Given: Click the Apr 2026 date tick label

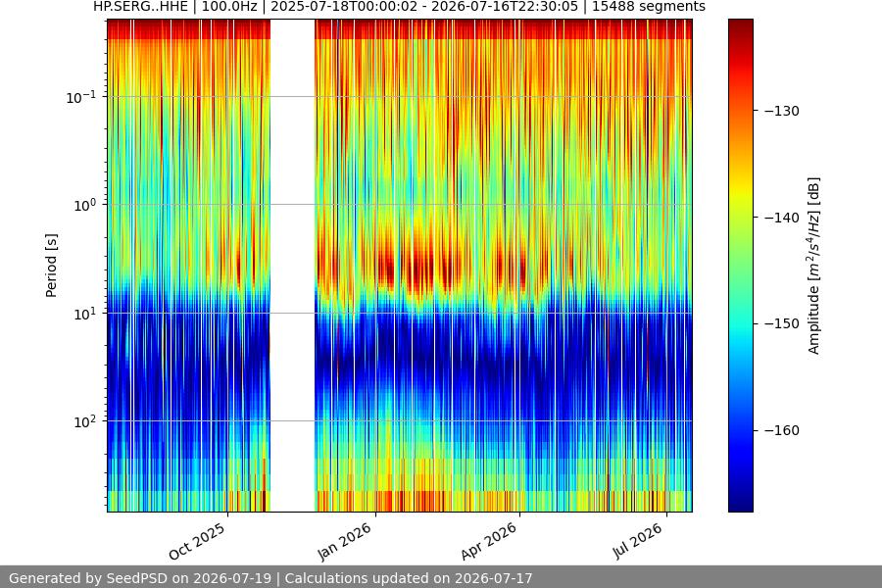Looking at the screenshot, I should pos(489,541).
